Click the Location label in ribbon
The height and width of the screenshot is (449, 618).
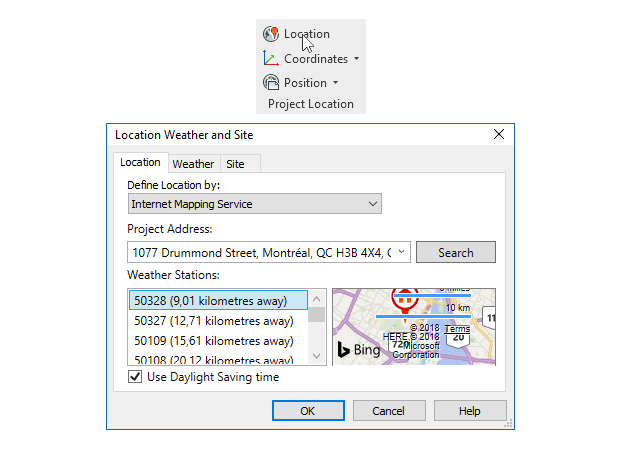[307, 34]
